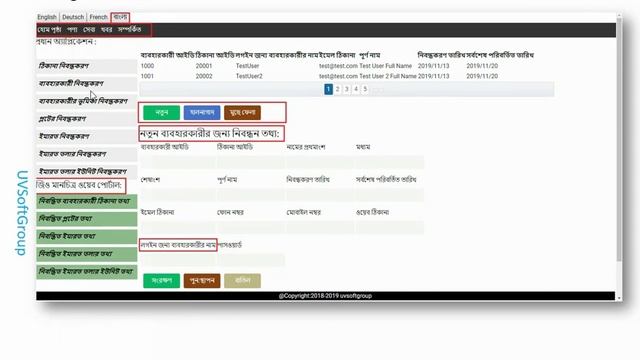The image size is (640, 360).
Task: Click login name cell TestUser
Action: [247, 66]
